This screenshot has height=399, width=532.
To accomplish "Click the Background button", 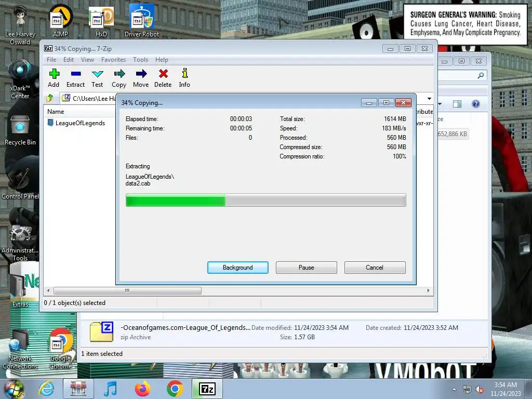I will [x=238, y=268].
